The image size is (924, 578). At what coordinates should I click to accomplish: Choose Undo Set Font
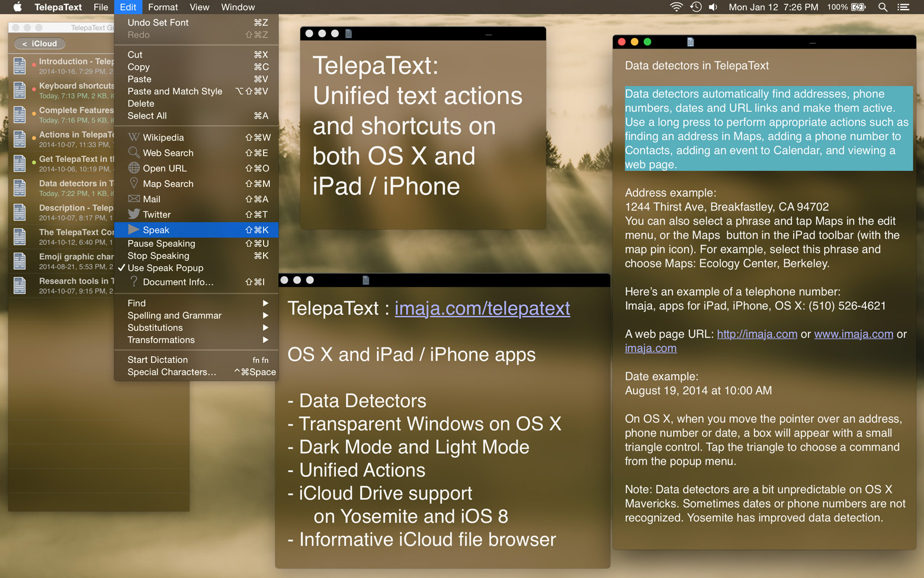196,23
